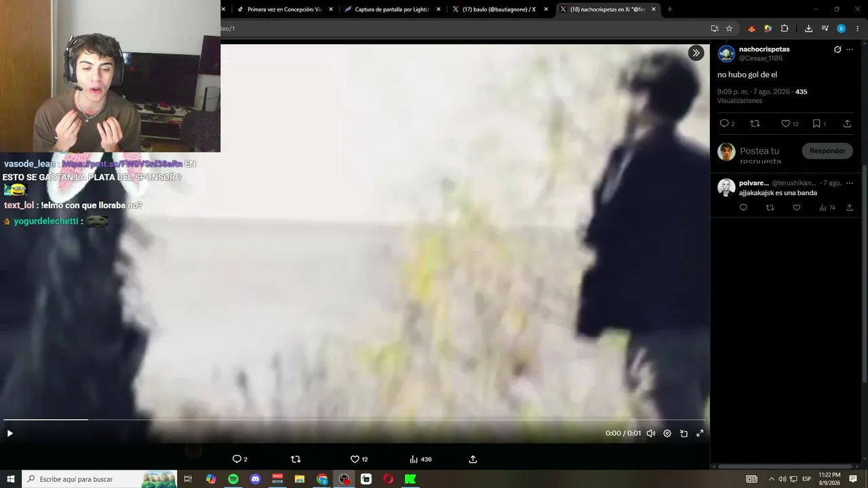Open polvare... reply author avatar
Viewport: 868px width, 488px height.
726,187
